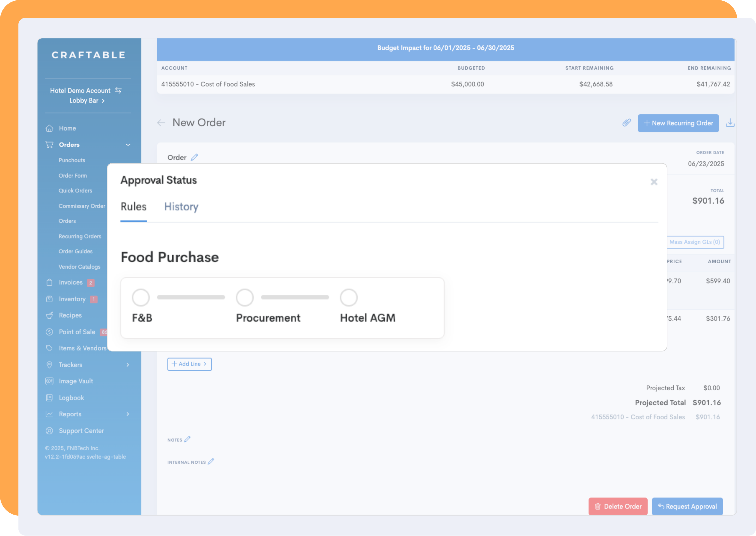
Task: Click the Image Vault camera icon
Action: [x=49, y=381]
